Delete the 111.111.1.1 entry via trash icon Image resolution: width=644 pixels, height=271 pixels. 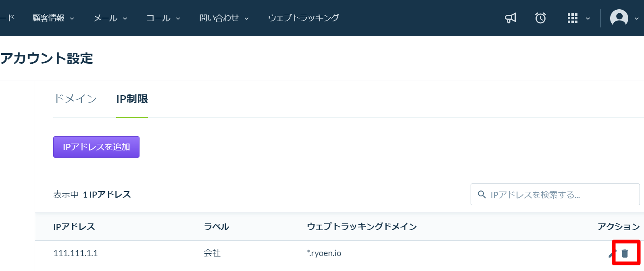coord(625,253)
